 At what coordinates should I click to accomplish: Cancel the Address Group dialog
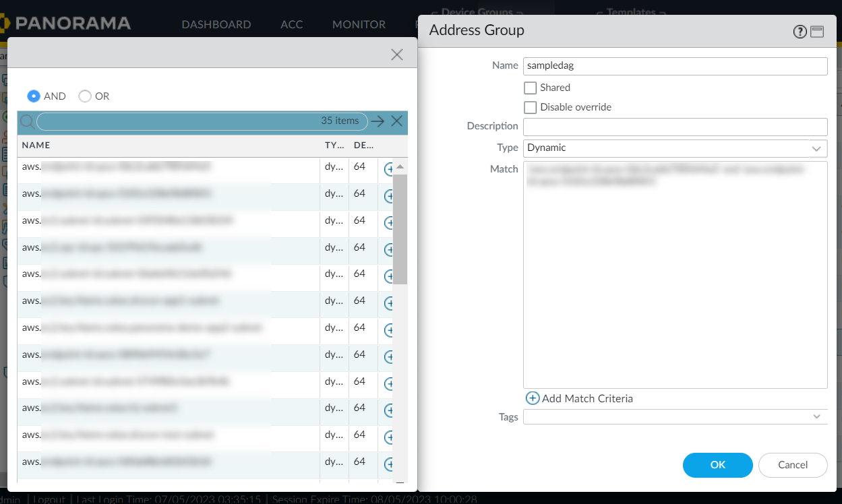(x=793, y=465)
